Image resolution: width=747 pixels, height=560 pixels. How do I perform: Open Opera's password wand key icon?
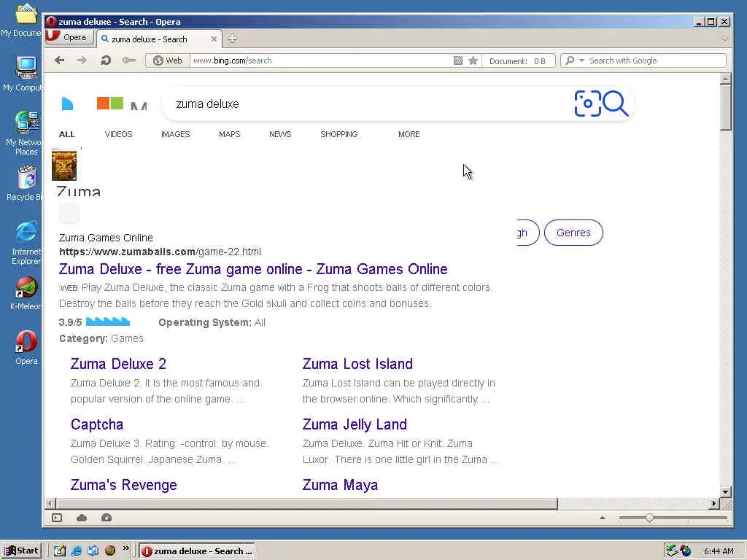click(x=128, y=61)
